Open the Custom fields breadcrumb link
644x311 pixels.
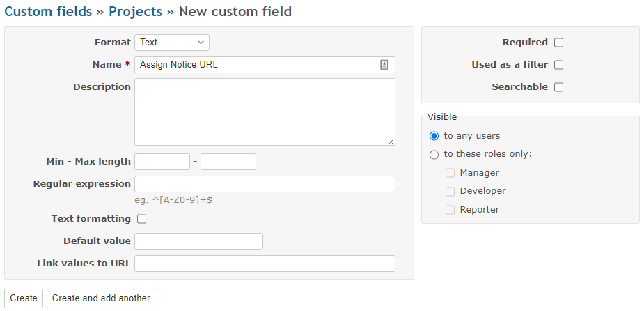point(48,11)
